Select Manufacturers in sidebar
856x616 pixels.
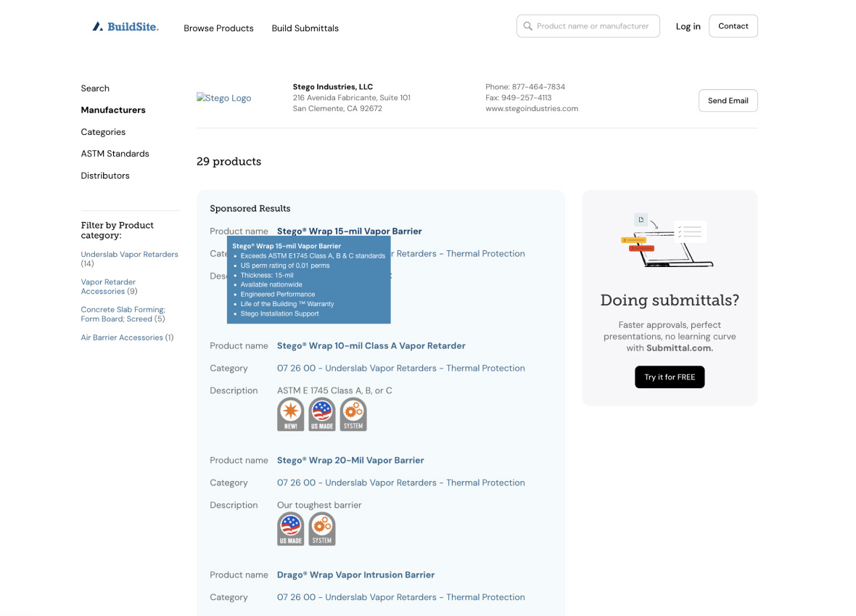(x=113, y=110)
